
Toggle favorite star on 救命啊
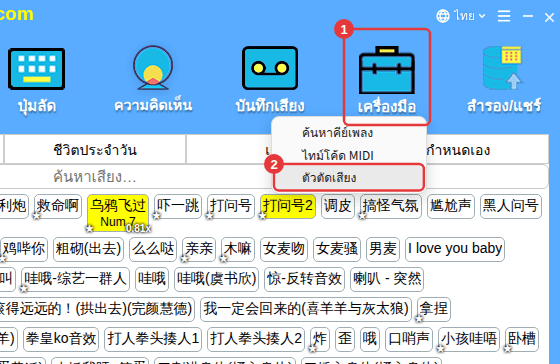[36, 216]
